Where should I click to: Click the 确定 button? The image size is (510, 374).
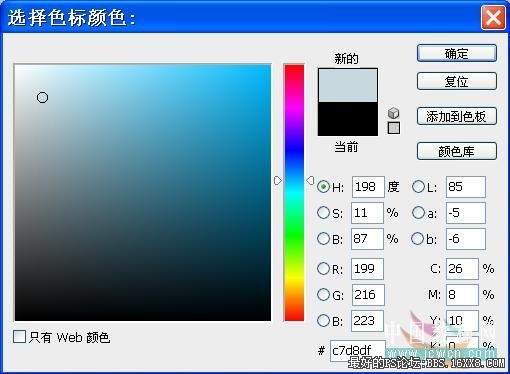(x=457, y=53)
